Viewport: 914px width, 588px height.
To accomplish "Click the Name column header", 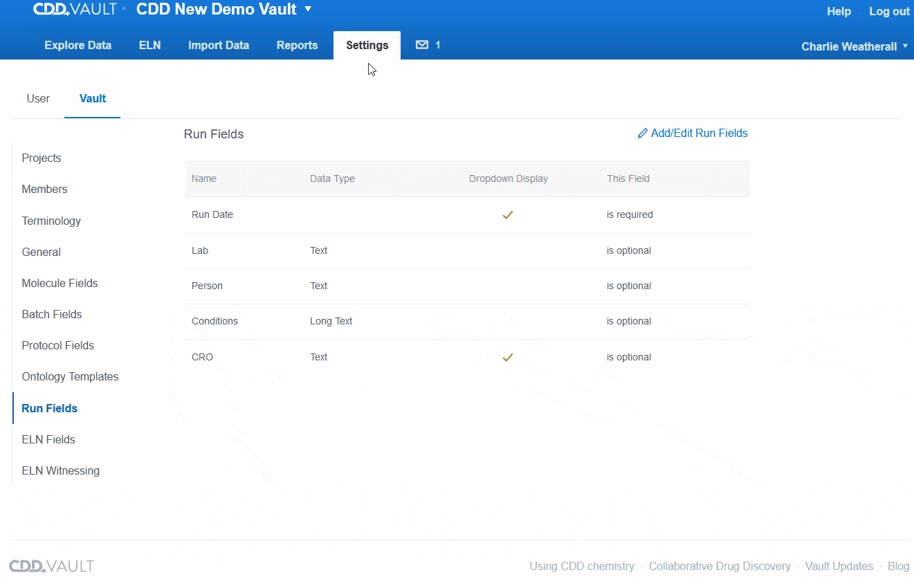I will point(204,178).
